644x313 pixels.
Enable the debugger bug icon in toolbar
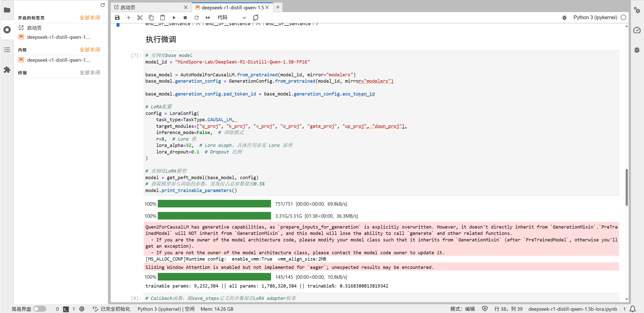564,18
